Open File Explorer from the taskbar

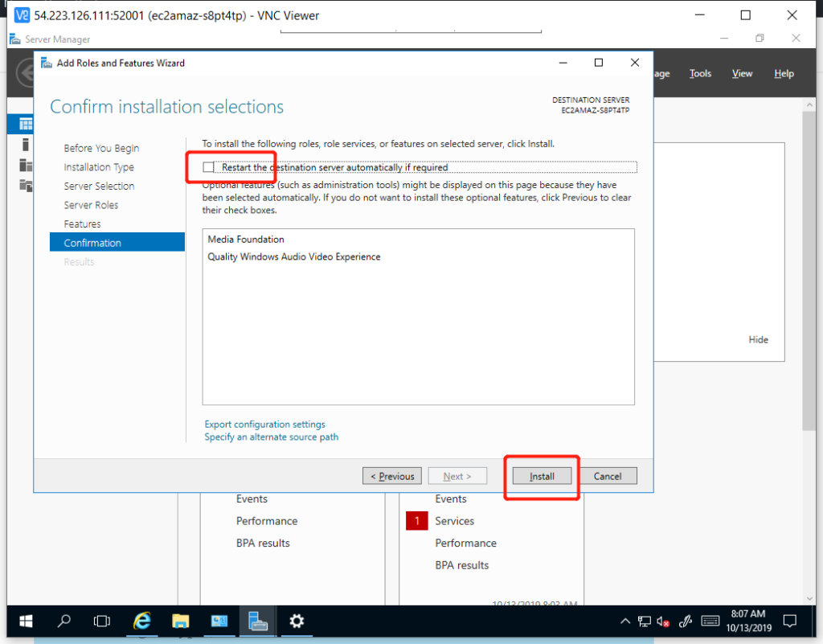[x=181, y=621]
